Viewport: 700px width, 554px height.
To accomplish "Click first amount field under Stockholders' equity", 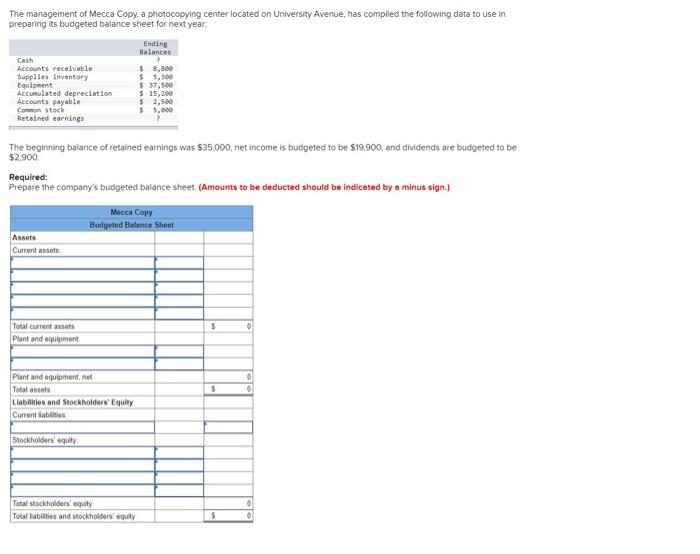I will (179, 453).
